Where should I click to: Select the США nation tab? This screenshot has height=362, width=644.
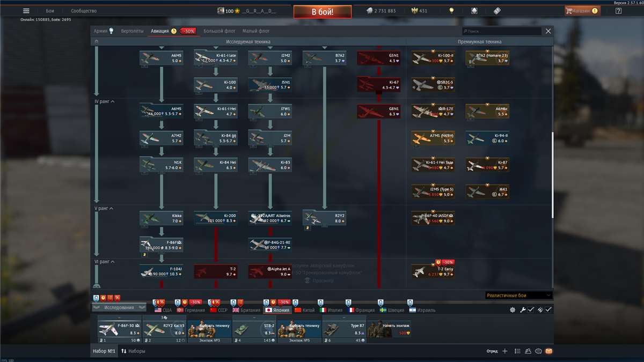pyautogui.click(x=163, y=310)
